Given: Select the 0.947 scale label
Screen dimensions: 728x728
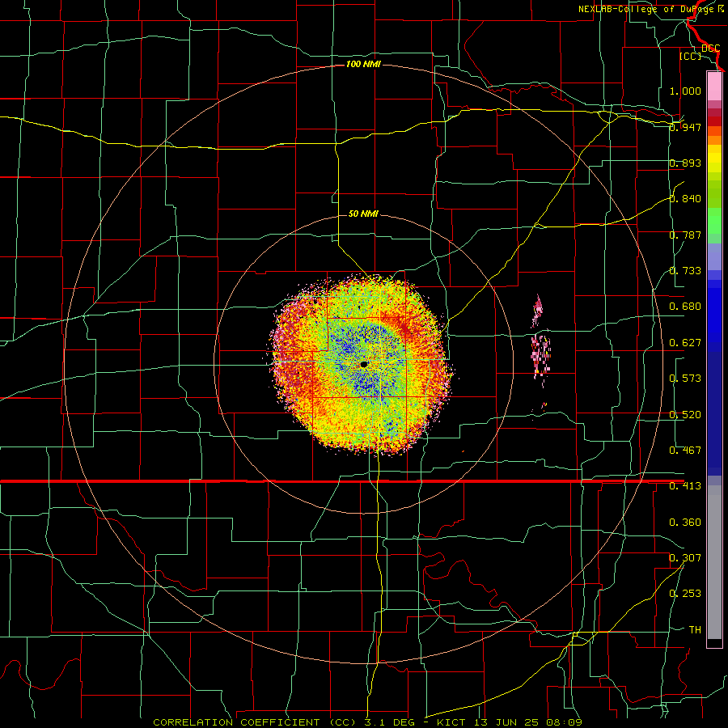Looking at the screenshot, I should [685, 127].
